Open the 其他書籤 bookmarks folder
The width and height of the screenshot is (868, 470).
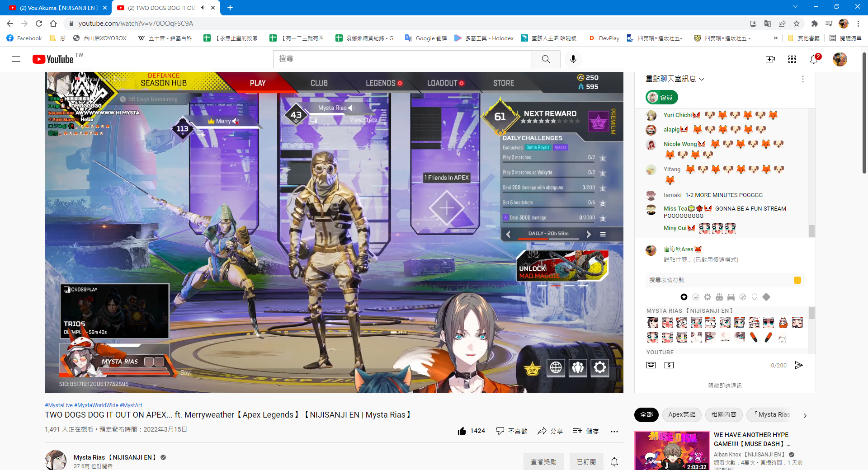803,38
